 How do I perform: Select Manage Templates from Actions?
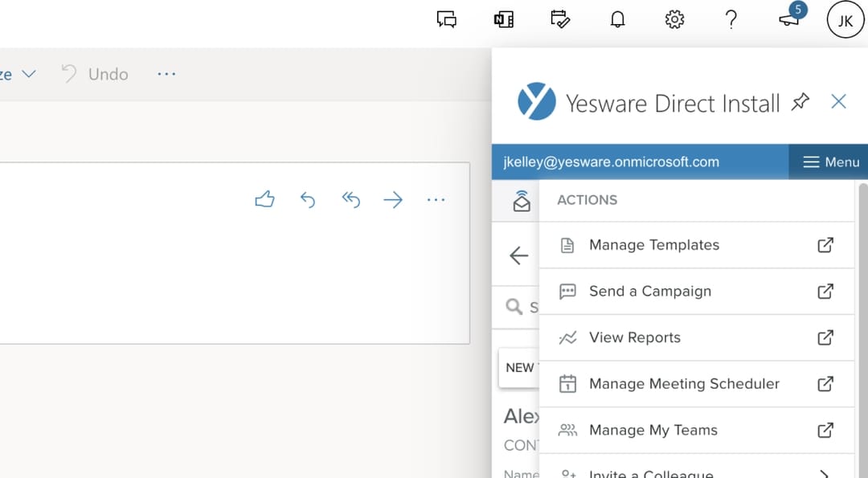(x=653, y=245)
